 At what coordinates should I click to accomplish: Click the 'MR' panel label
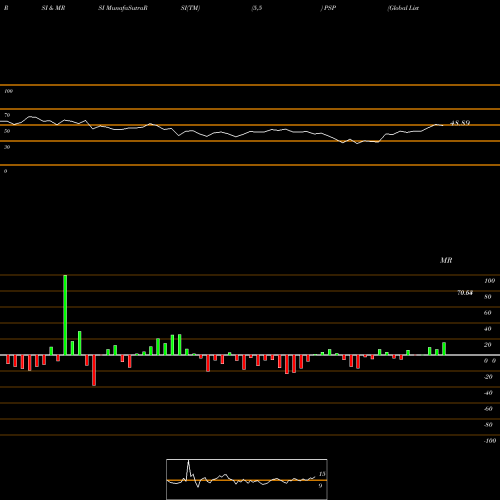[446, 260]
